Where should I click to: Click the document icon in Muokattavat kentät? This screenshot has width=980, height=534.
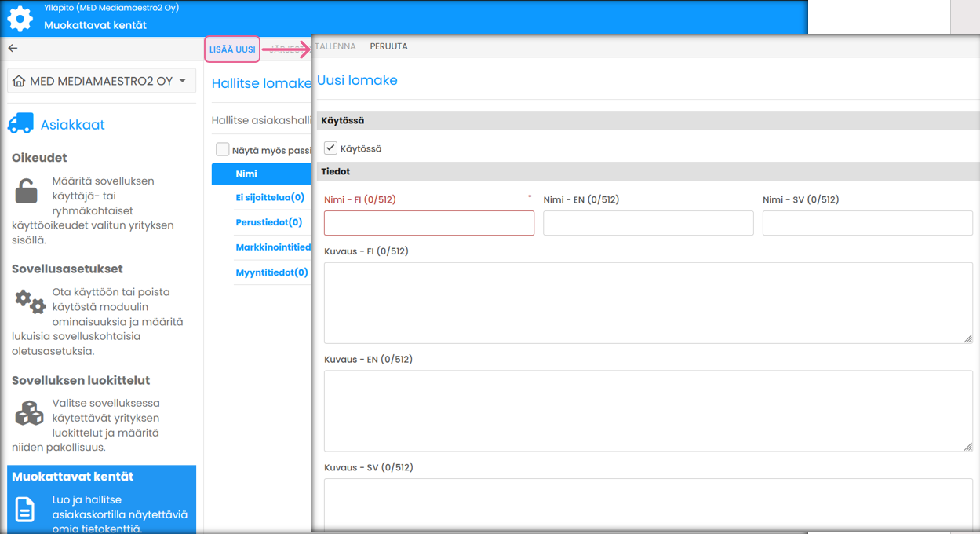(x=25, y=510)
